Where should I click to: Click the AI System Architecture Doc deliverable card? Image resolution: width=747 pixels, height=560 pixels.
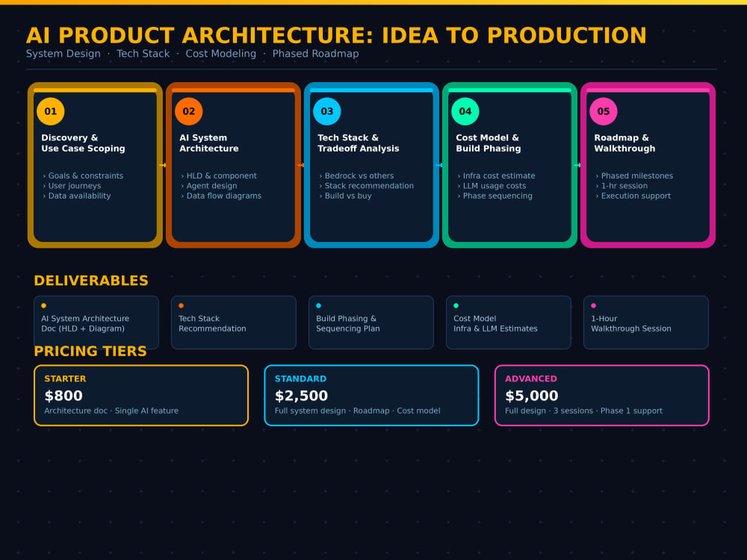96,323
